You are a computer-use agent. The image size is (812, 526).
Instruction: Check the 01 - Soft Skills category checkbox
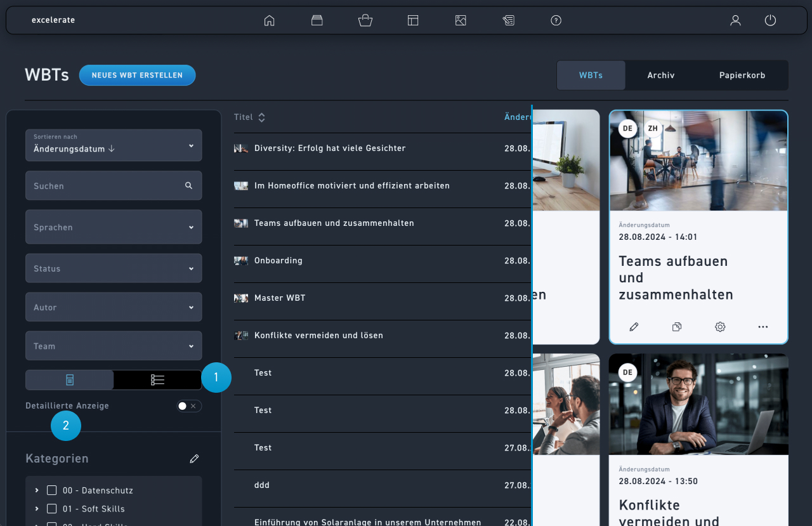52,509
